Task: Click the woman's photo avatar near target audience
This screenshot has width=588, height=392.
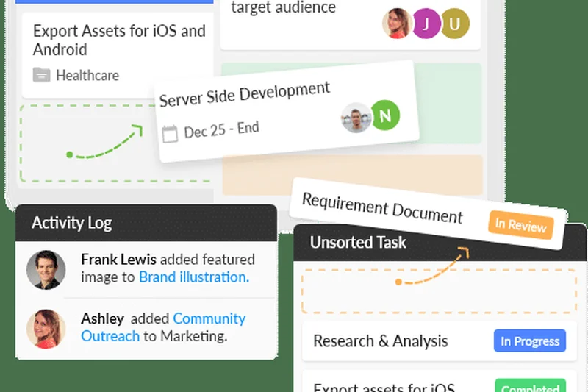Action: [397, 24]
